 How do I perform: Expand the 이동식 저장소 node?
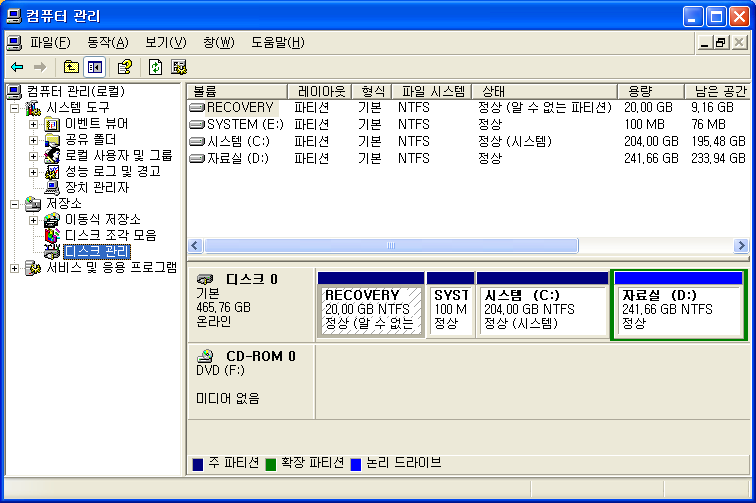coord(33,220)
